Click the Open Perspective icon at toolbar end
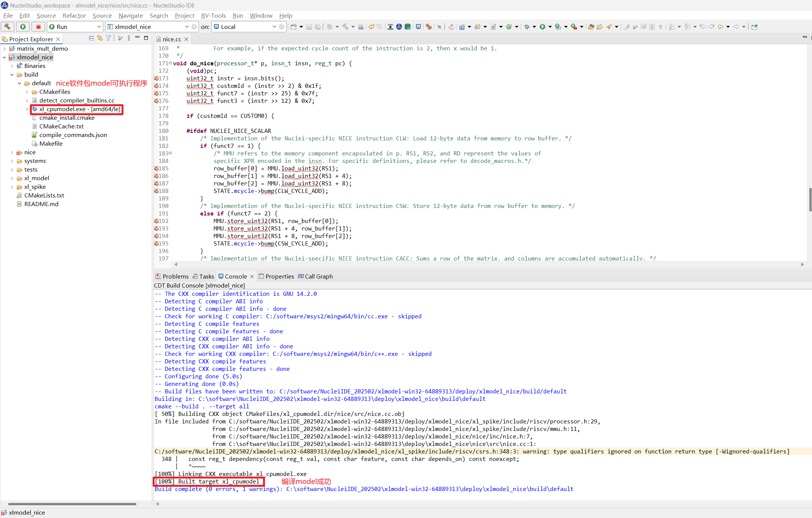 point(755,27)
